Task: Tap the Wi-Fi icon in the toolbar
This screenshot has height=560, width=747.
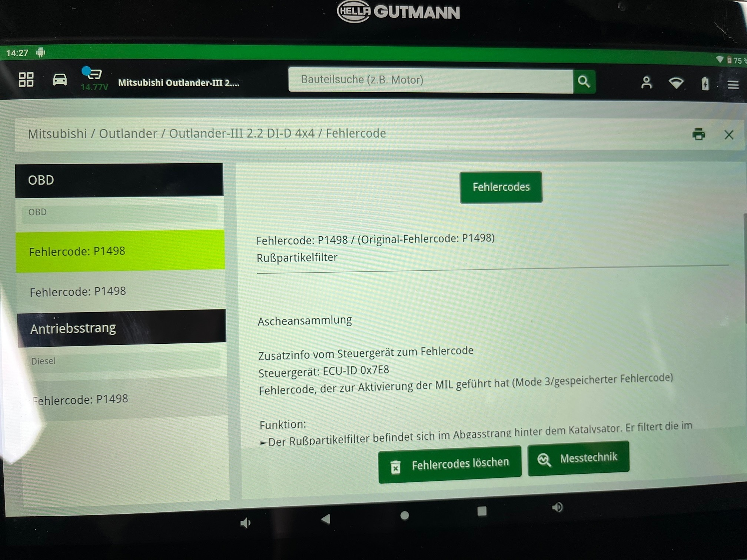Action: [676, 83]
